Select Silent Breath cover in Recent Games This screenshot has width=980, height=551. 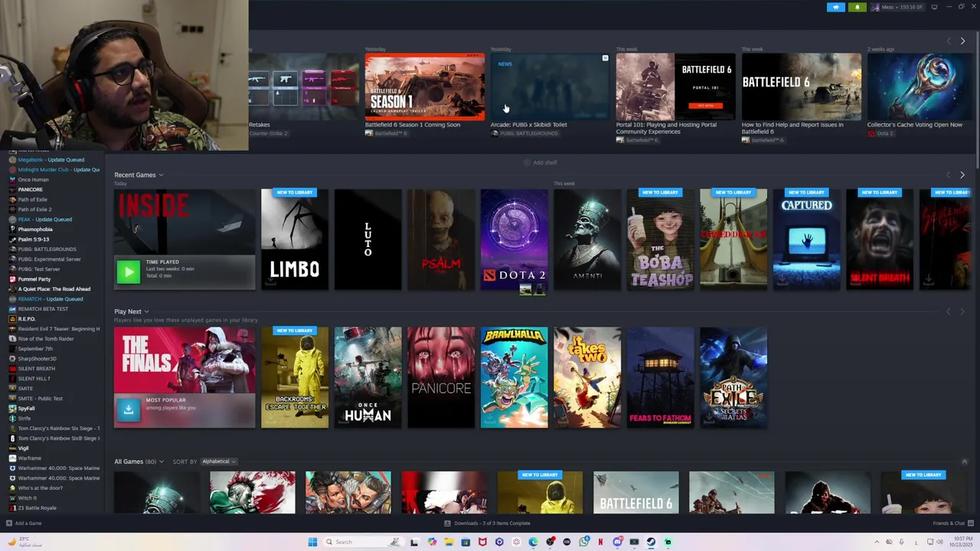coord(880,240)
